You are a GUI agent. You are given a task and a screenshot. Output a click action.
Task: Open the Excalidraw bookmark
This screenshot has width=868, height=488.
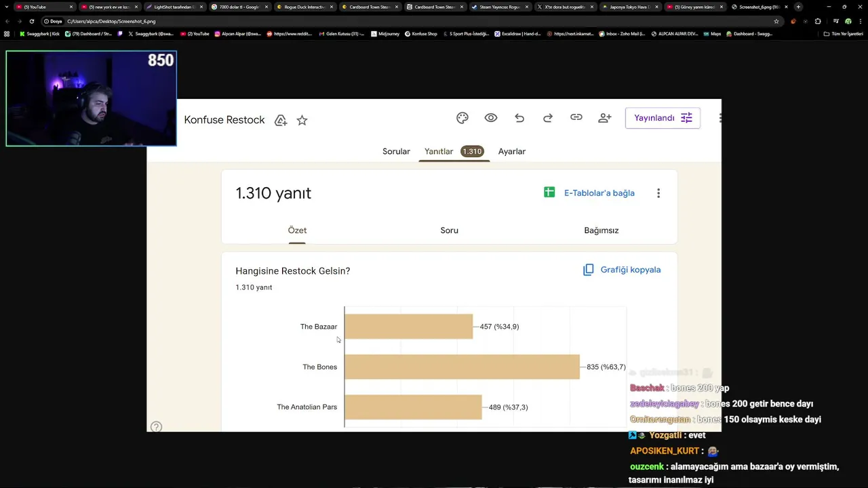pos(517,34)
